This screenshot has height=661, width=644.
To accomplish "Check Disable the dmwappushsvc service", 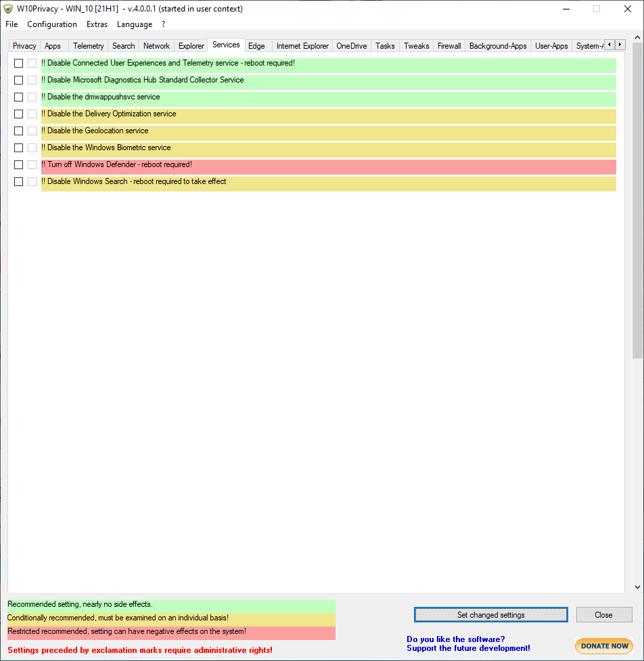I will click(x=18, y=97).
